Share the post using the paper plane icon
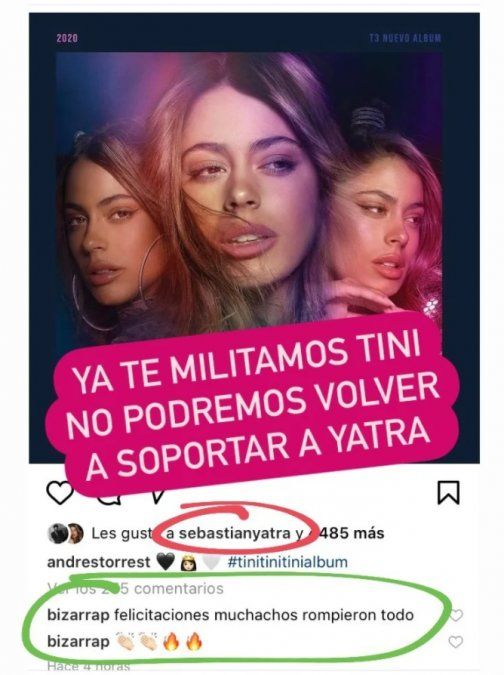The height and width of the screenshot is (675, 504). 157,497
